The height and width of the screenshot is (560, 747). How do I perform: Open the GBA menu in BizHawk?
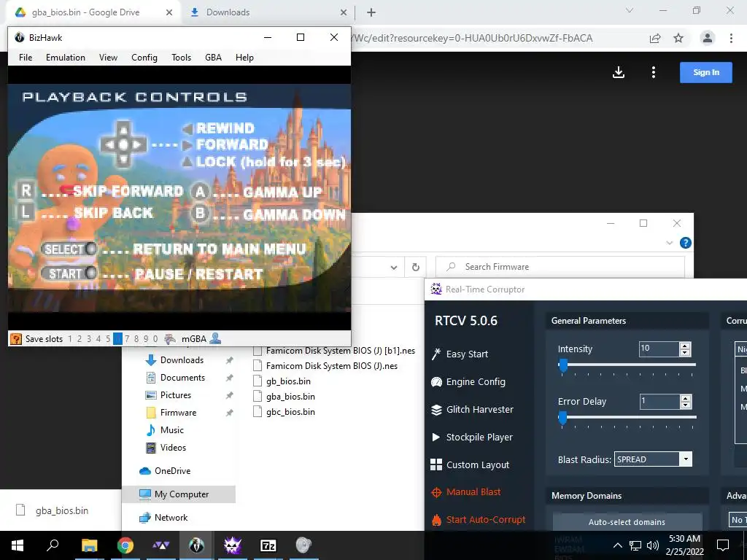(x=214, y=58)
